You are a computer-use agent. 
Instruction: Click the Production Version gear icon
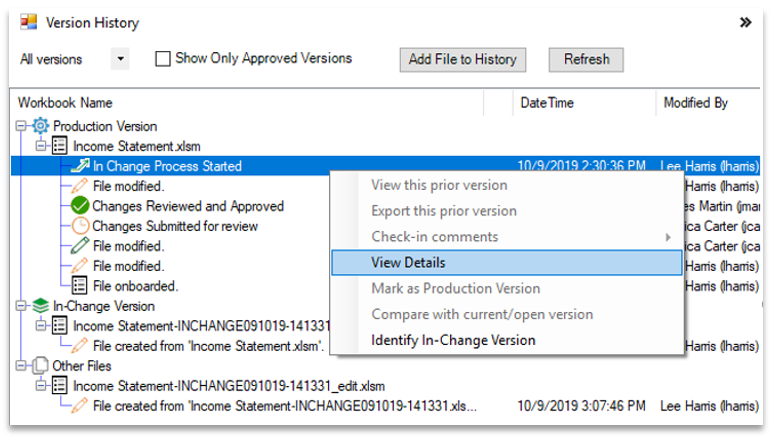pyautogui.click(x=41, y=126)
